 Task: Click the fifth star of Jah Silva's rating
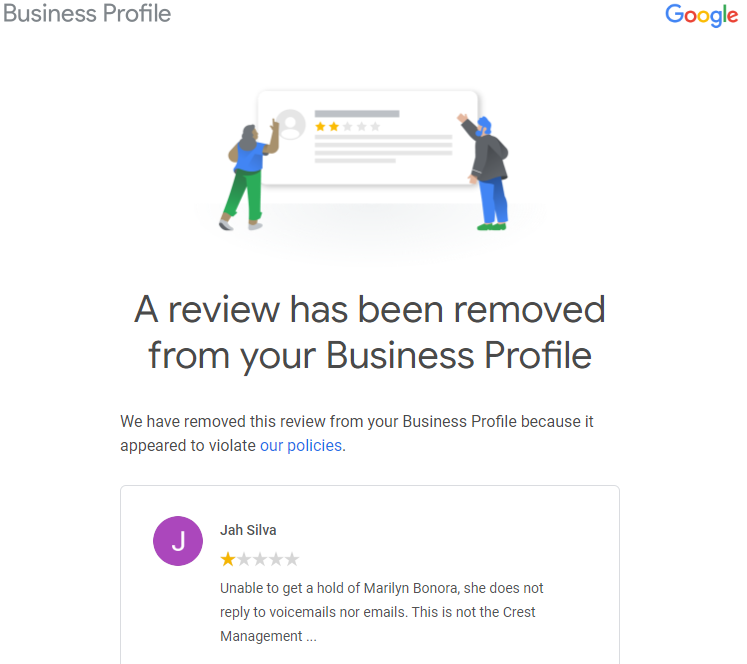click(x=292, y=559)
